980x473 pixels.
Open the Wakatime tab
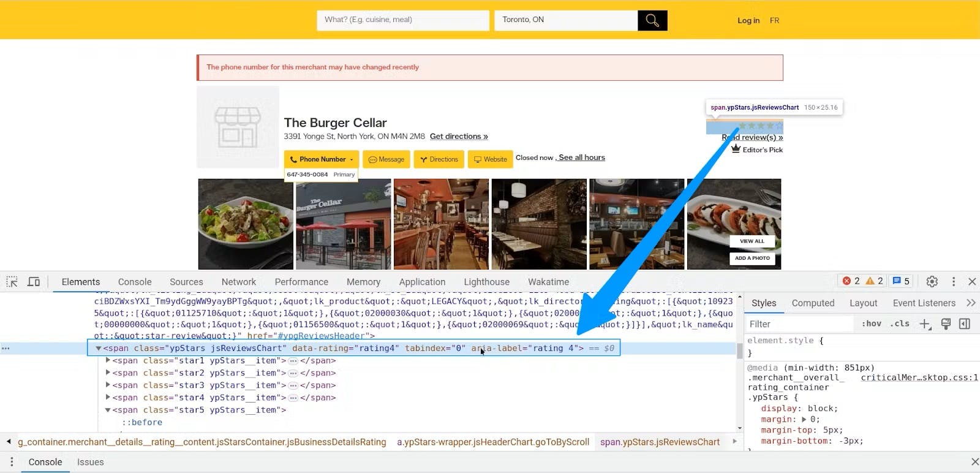pos(549,282)
